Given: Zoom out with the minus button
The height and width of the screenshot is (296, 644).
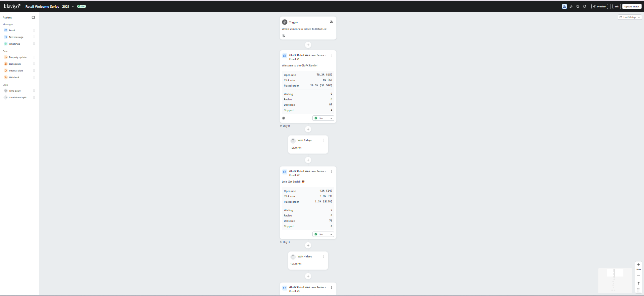Looking at the screenshot, I should coord(639,275).
